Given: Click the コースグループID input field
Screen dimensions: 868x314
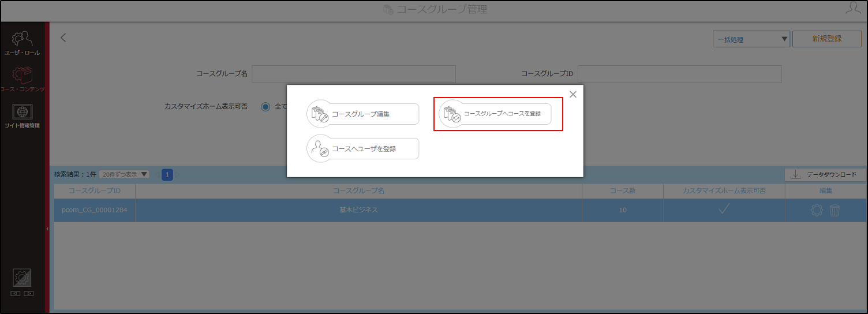Looking at the screenshot, I should point(679,74).
